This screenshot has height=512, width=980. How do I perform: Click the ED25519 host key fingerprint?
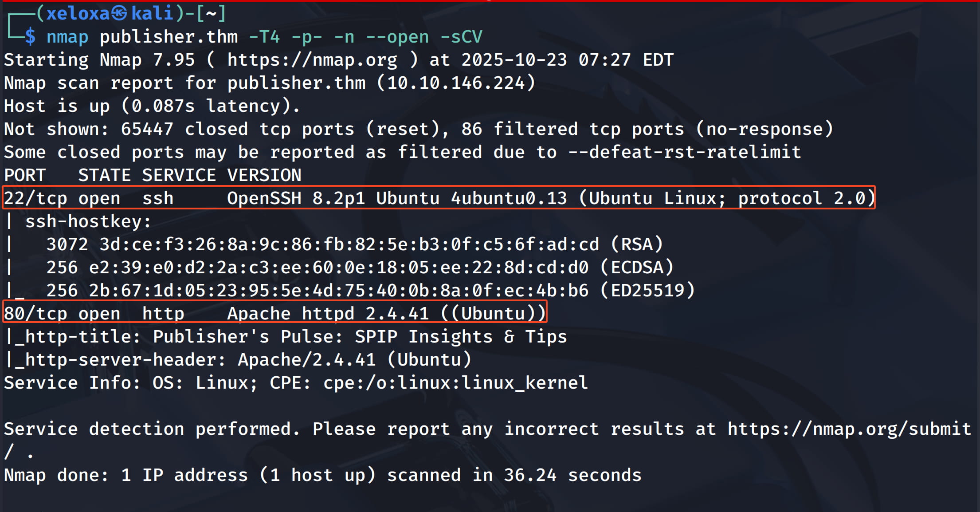pyautogui.click(x=338, y=291)
